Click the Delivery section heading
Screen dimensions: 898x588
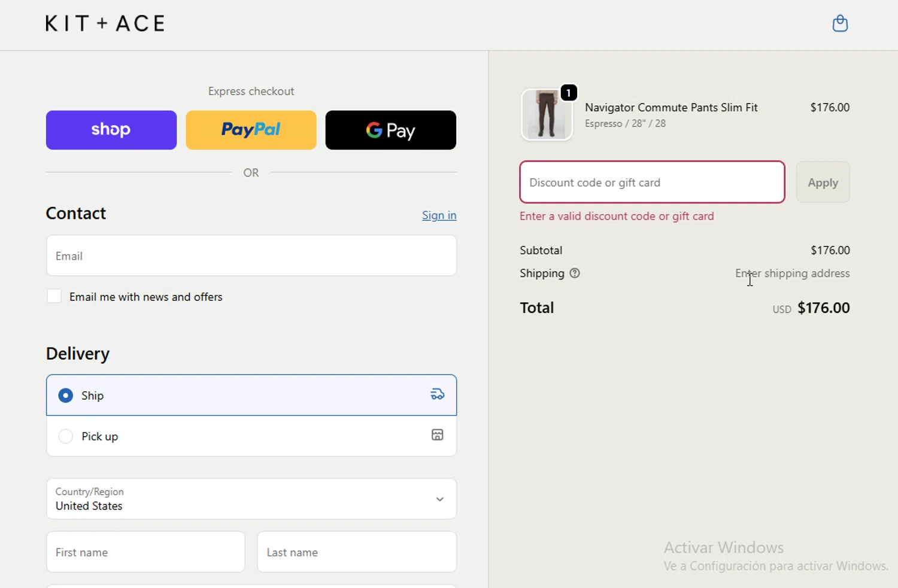click(78, 354)
